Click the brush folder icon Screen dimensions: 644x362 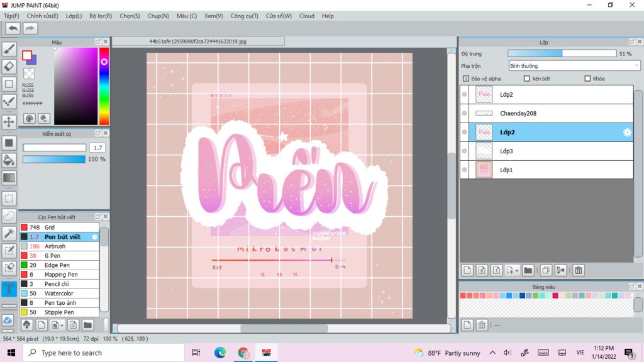[87, 325]
